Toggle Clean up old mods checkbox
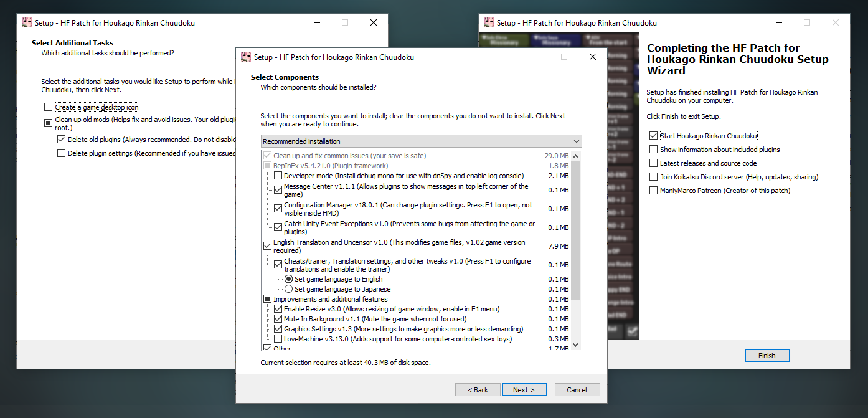This screenshot has width=868, height=418. point(48,123)
